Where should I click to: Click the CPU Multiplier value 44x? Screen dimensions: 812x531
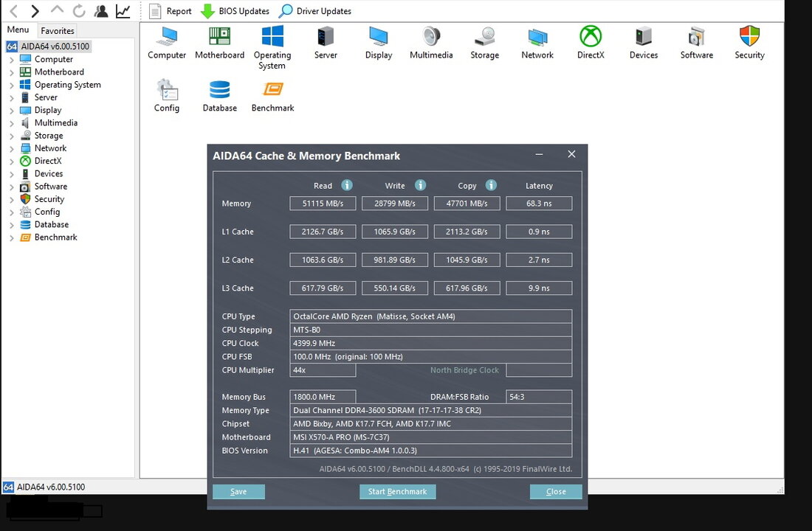tap(323, 370)
